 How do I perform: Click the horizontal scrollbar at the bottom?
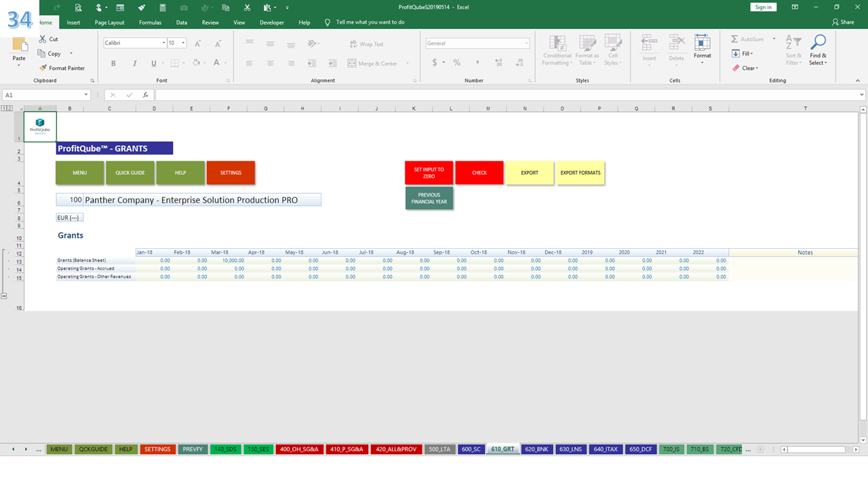(817, 449)
